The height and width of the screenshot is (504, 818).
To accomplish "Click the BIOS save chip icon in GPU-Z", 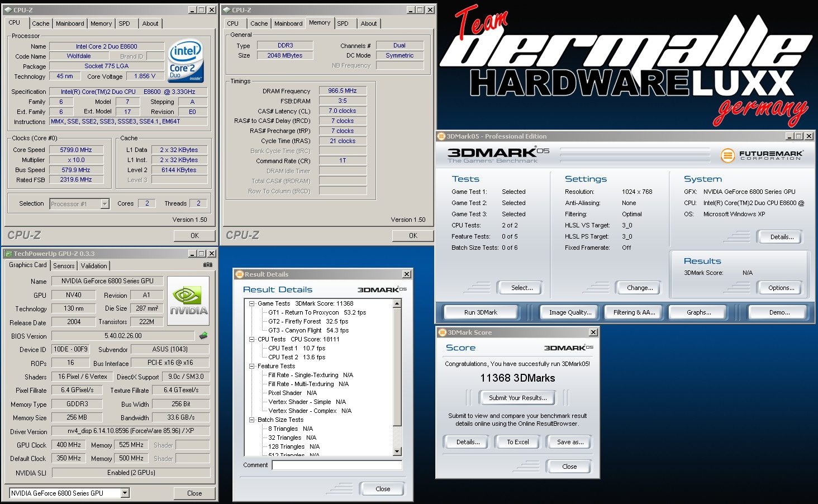I will click(203, 336).
